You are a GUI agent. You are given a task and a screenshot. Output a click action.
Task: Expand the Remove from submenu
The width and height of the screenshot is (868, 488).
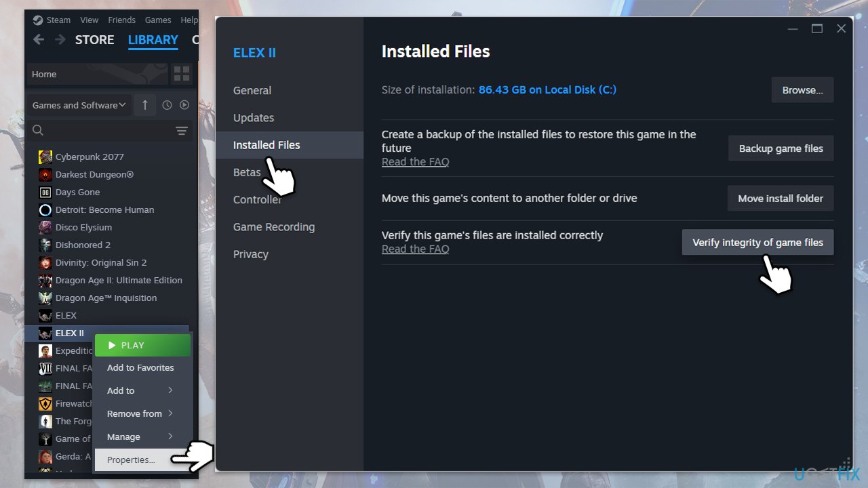pyautogui.click(x=140, y=413)
